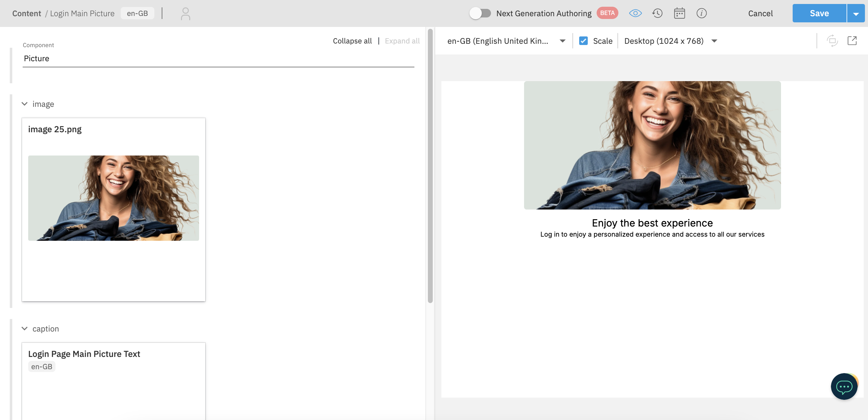The width and height of the screenshot is (868, 420).
Task: Click the Content breadcrumb
Action: click(26, 13)
